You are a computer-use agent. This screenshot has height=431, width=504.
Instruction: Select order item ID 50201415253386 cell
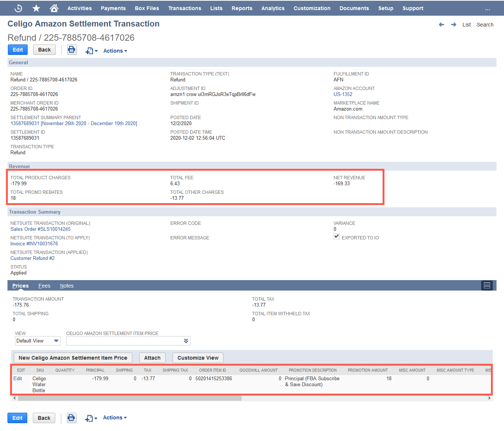tap(214, 378)
